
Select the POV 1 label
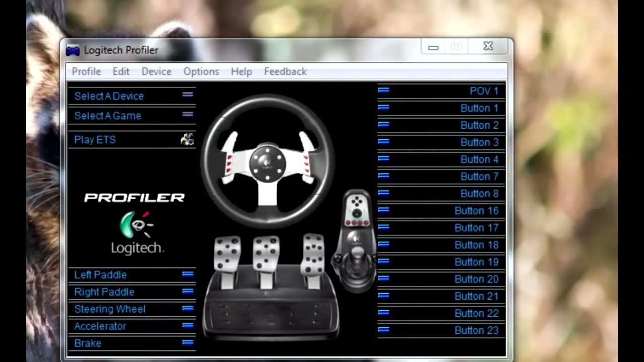[x=484, y=91]
